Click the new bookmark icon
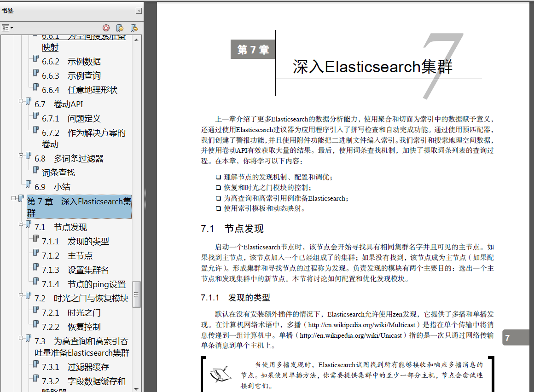Screen dimensions: 534x392 pyautogui.click(x=120, y=28)
